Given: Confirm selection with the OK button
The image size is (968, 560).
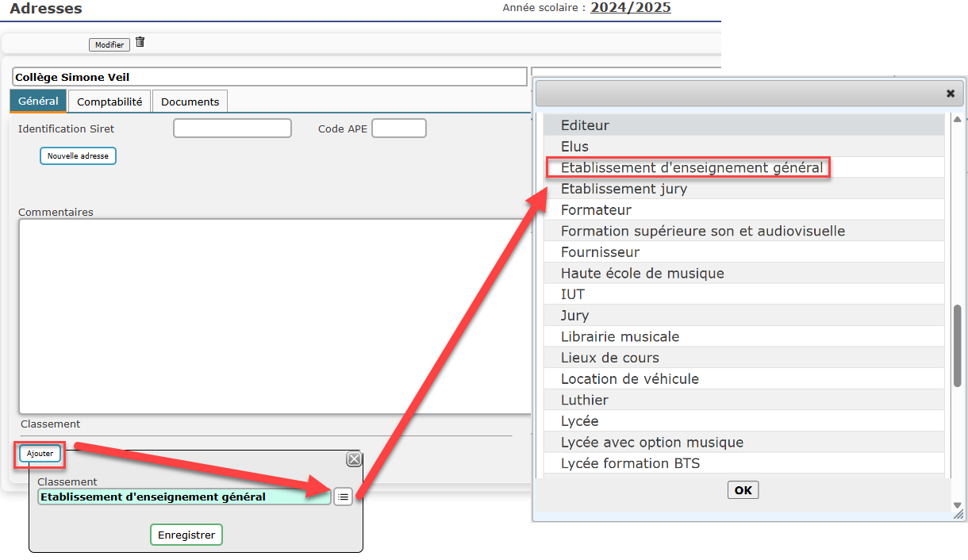Looking at the screenshot, I should tap(743, 490).
